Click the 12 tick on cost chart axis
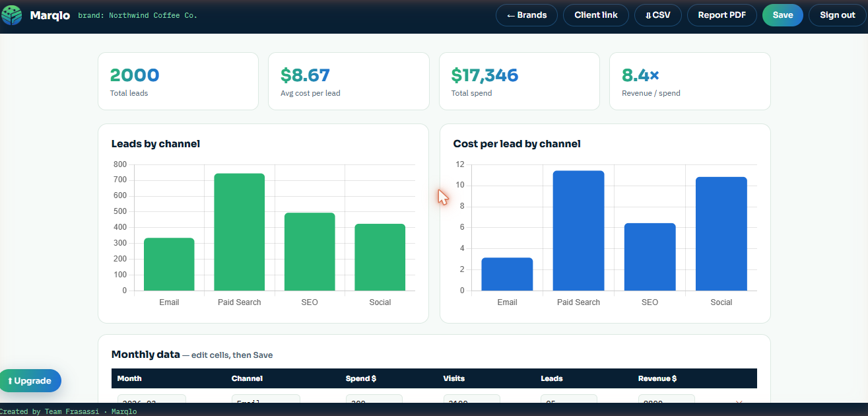The width and height of the screenshot is (868, 416). 460,164
